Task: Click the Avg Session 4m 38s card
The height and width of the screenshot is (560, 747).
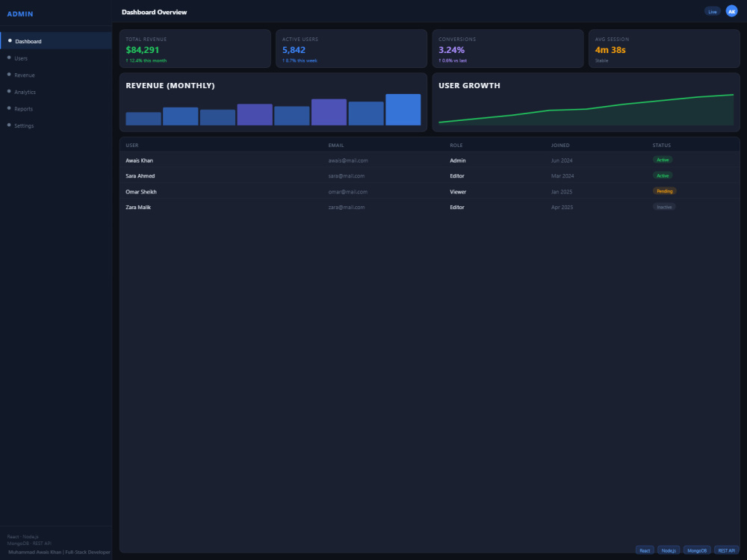Action: [x=664, y=49]
